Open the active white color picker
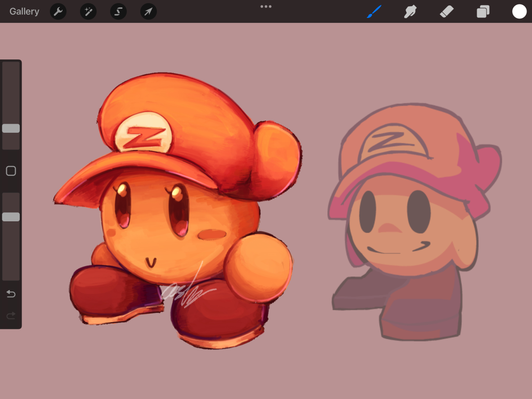 point(519,12)
